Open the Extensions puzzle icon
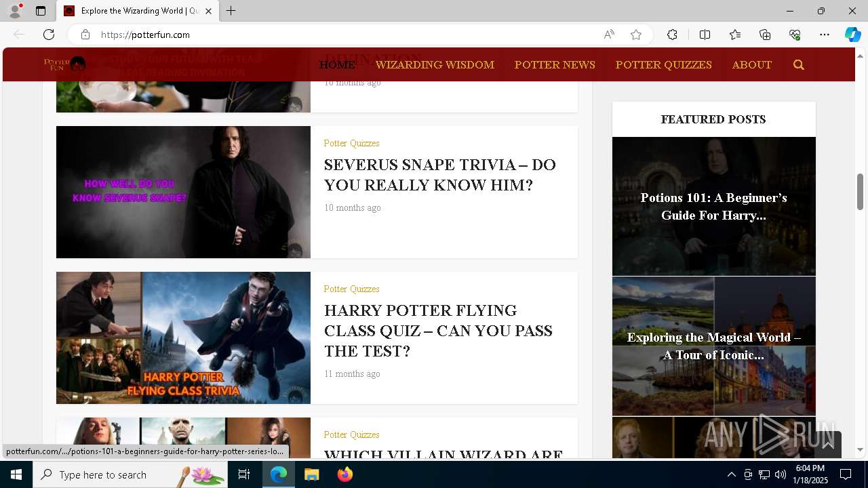Image resolution: width=868 pixels, height=488 pixels. click(672, 35)
